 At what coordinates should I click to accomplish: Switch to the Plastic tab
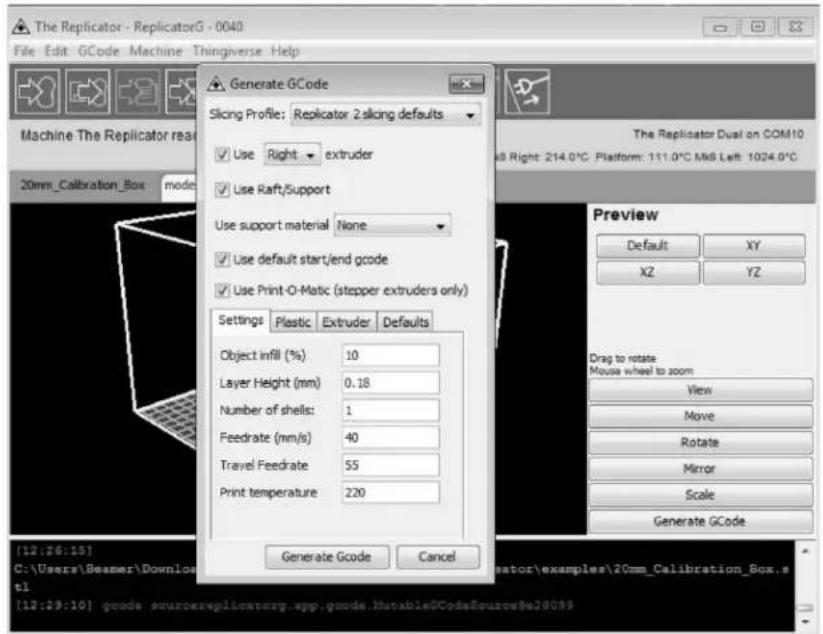click(293, 322)
